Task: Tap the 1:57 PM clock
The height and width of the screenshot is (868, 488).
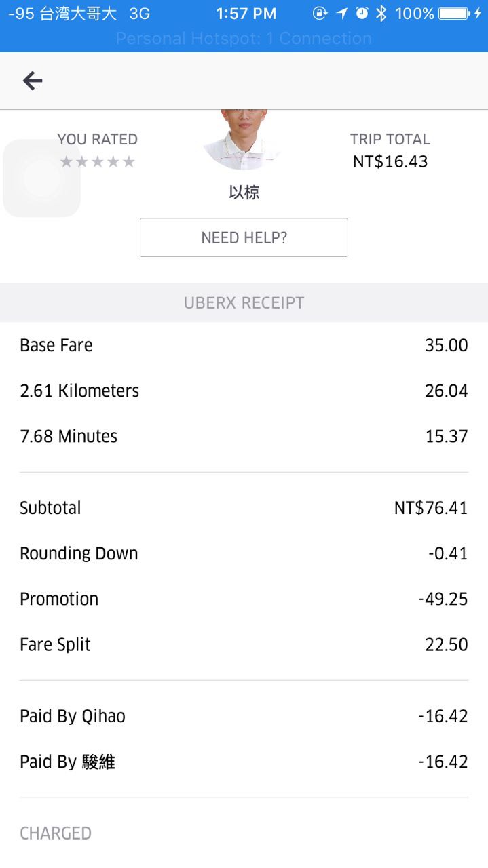Action: click(246, 14)
